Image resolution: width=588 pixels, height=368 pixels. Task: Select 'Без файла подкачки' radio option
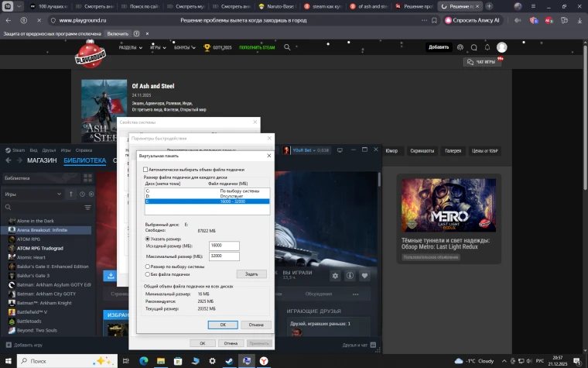pyautogui.click(x=148, y=274)
